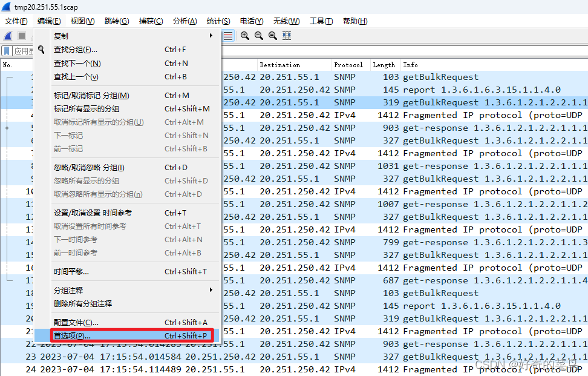Screen dimensions: 588x376
Task: Open the display filter bookmark
Action: pos(7,51)
